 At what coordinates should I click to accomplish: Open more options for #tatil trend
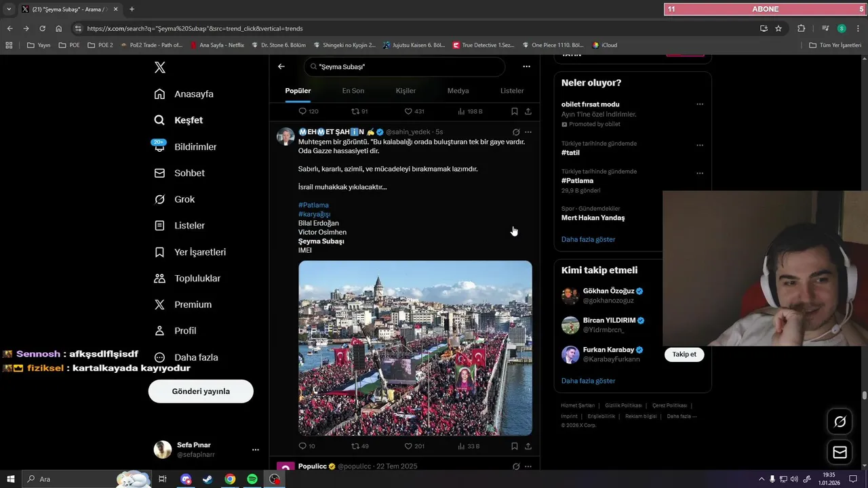coord(700,145)
